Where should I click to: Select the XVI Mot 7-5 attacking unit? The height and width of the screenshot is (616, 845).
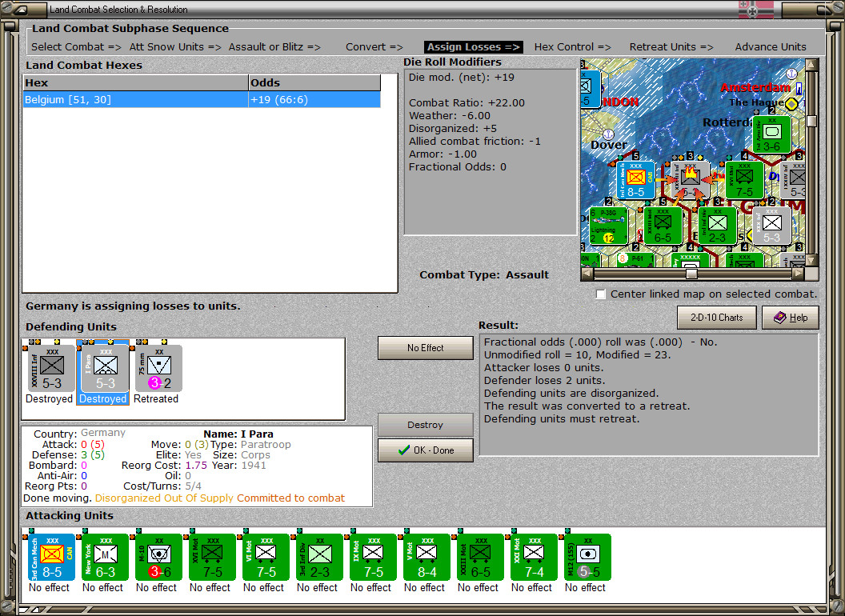(x=212, y=558)
